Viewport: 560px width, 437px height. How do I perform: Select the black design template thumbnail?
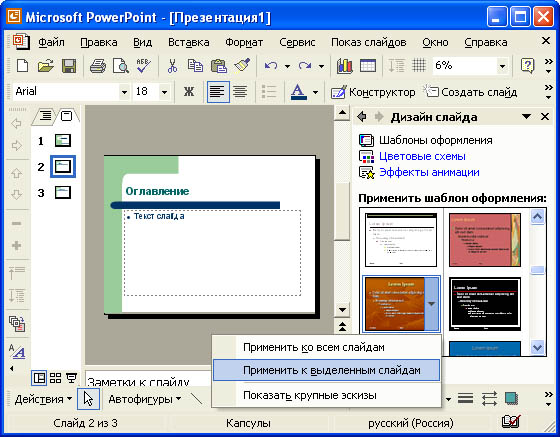[485, 304]
